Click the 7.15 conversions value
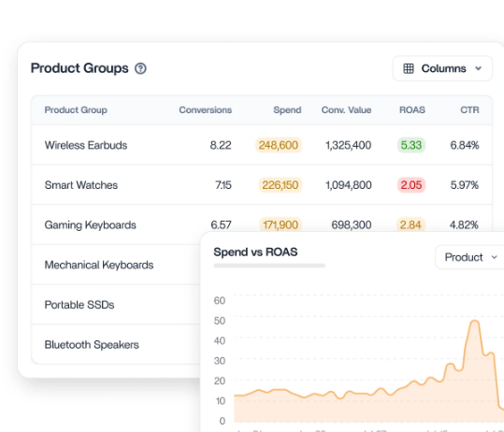Screen dimensions: 504x432 [223, 185]
